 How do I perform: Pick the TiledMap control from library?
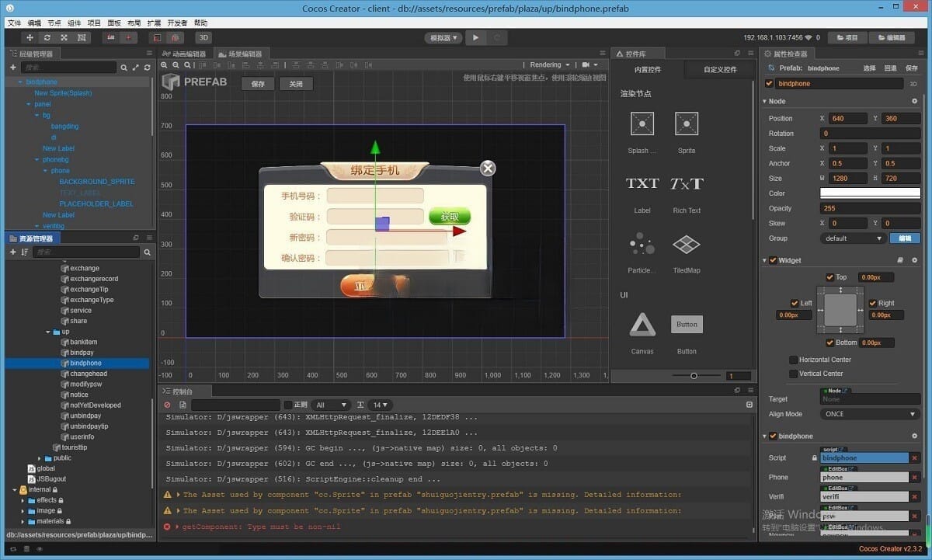(686, 245)
